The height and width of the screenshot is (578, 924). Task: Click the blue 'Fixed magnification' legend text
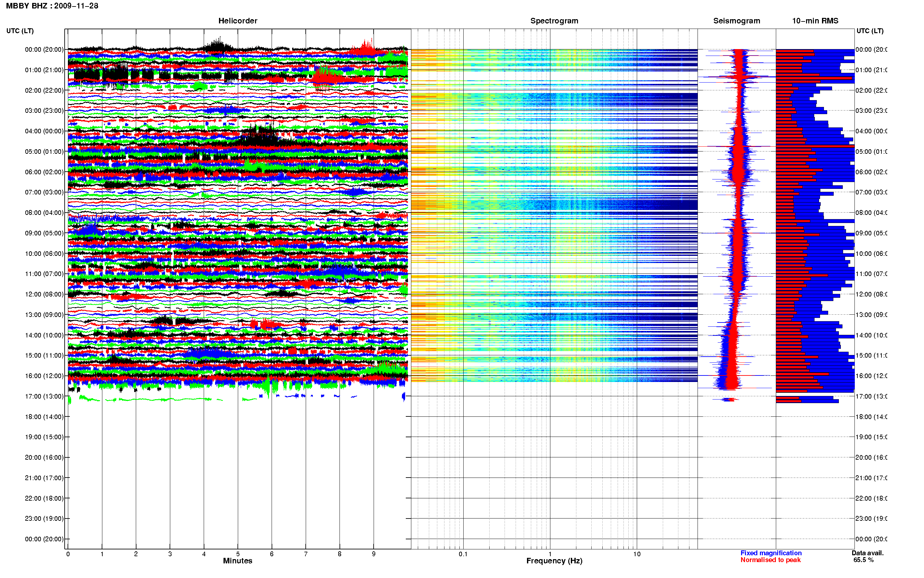point(771,553)
